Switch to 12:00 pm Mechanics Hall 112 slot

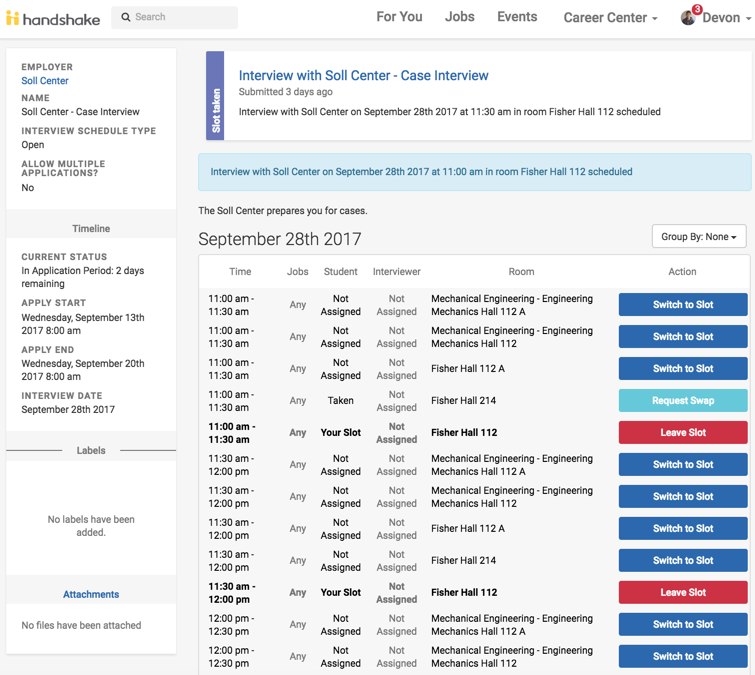683,656
